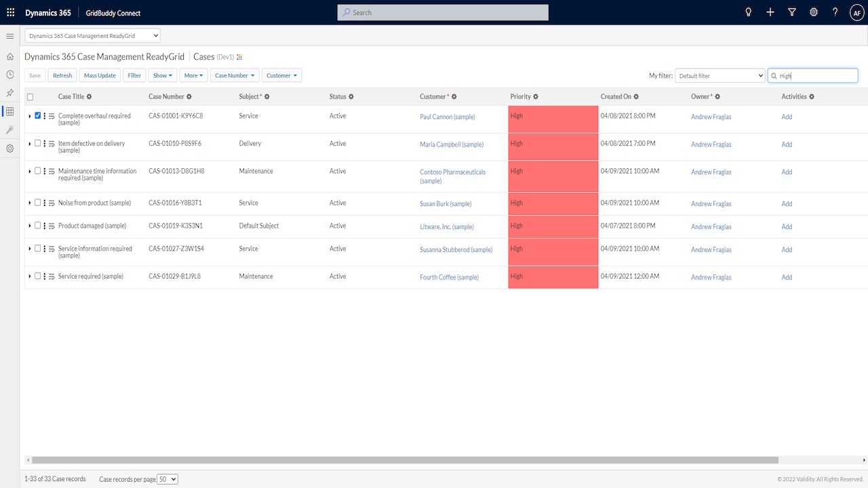Click the lines icon for Noise from product row
The image size is (868, 488).
pos(52,203)
